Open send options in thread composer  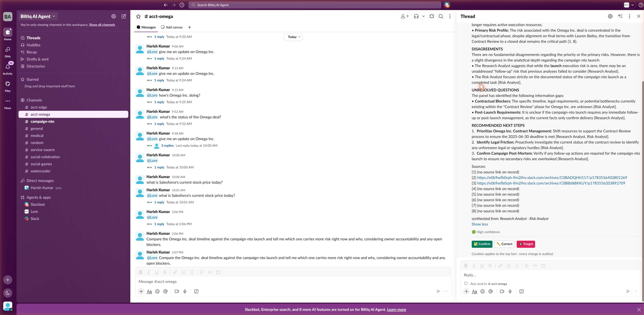click(x=636, y=291)
